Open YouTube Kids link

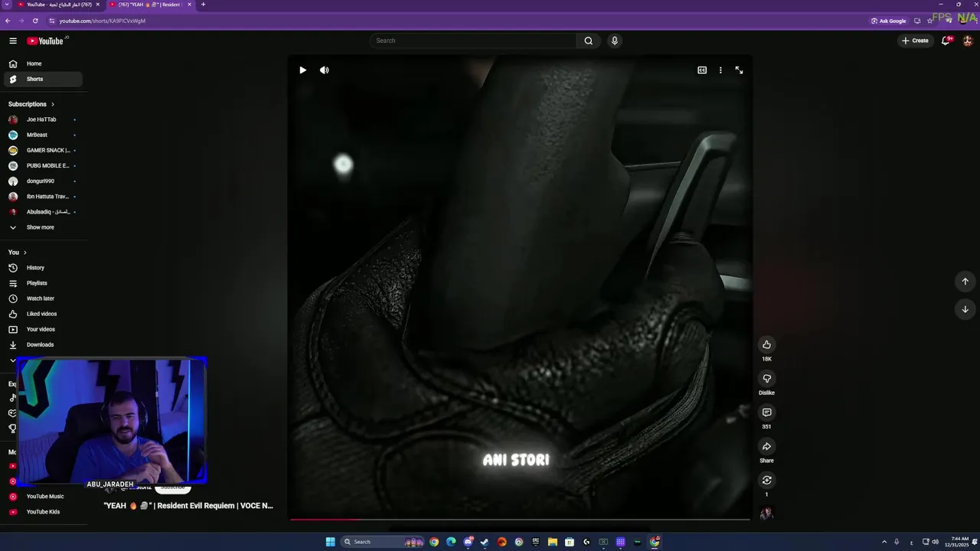click(43, 512)
